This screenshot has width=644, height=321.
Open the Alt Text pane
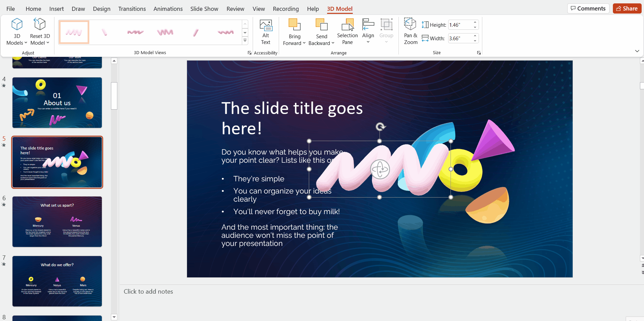point(266,32)
